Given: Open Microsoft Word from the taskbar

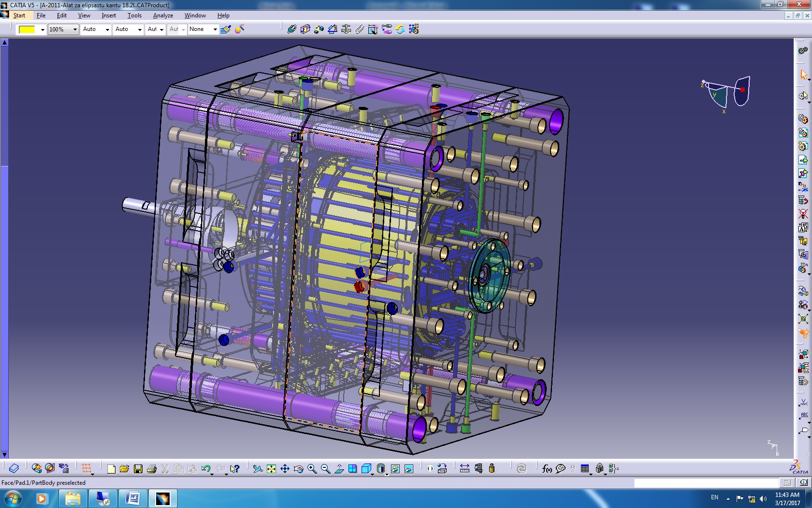Looking at the screenshot, I should [x=132, y=498].
